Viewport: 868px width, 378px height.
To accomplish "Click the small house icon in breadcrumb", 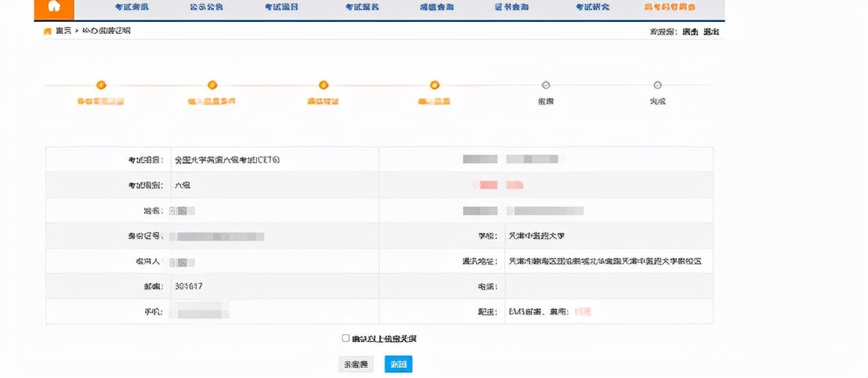I will click(48, 31).
